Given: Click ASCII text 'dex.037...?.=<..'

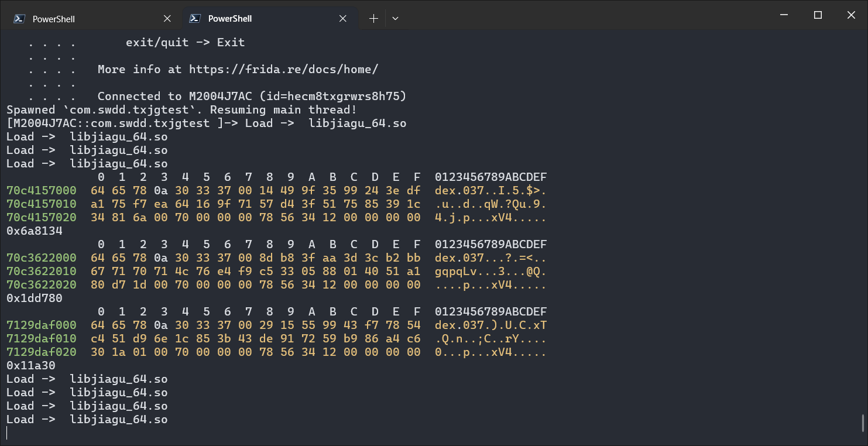Looking at the screenshot, I should 491,258.
